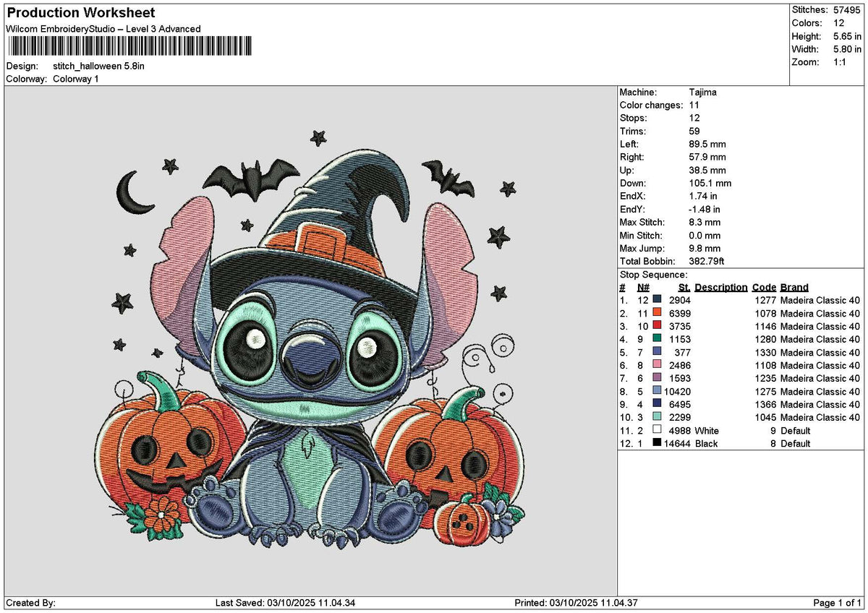Select the Up value 38.5 mm
The image size is (868, 613).
click(x=707, y=171)
